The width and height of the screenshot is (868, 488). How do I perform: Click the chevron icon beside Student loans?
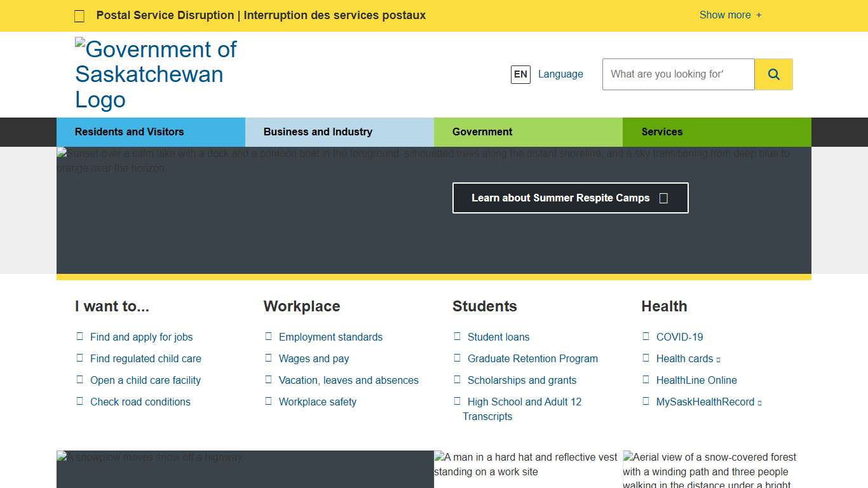coord(458,336)
